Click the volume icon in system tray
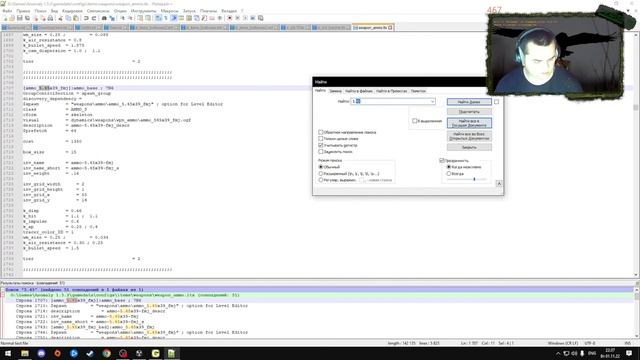 point(574,353)
